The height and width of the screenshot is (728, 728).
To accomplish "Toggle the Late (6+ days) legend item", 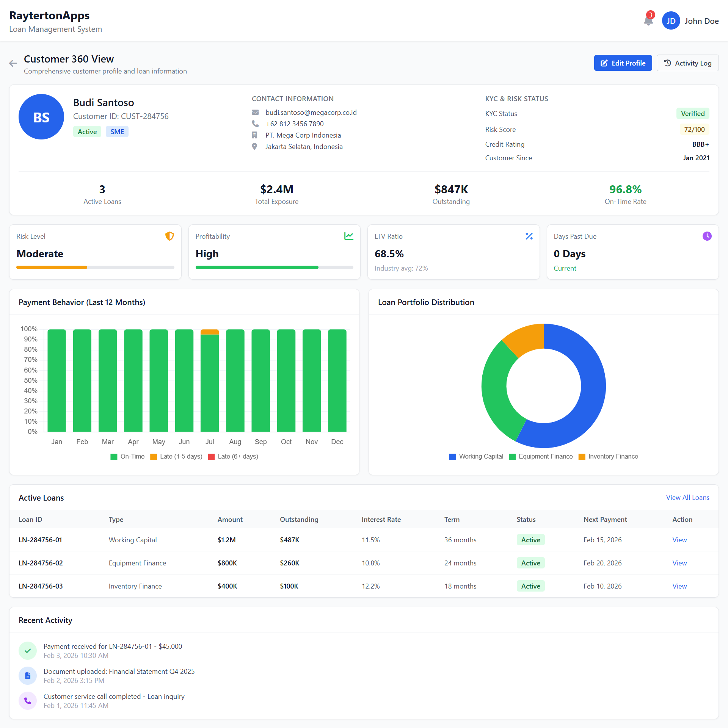I will [232, 456].
